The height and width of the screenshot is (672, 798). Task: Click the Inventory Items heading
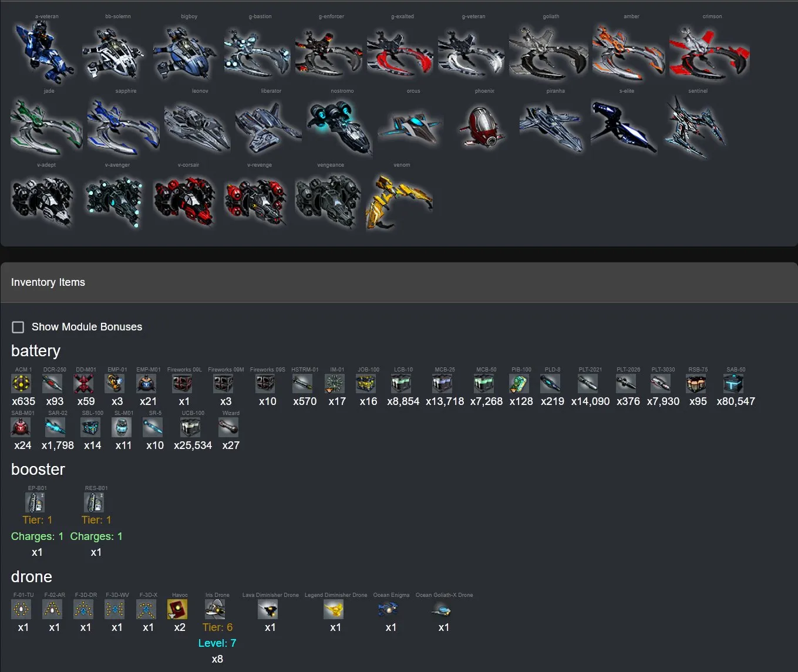coord(48,282)
